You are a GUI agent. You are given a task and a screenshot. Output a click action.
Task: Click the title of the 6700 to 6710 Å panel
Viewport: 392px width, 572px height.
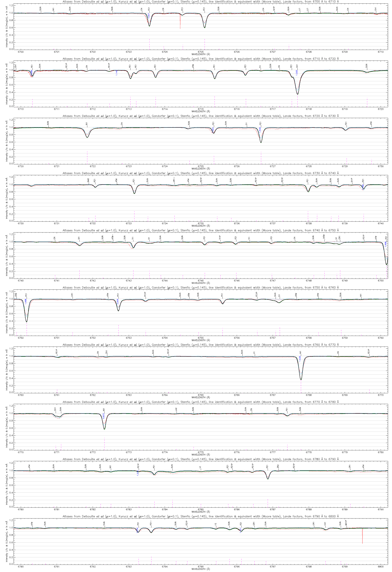click(201, 2)
